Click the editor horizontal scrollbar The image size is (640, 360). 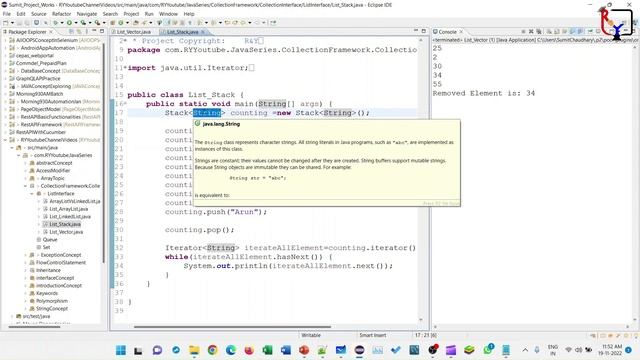tap(232, 327)
